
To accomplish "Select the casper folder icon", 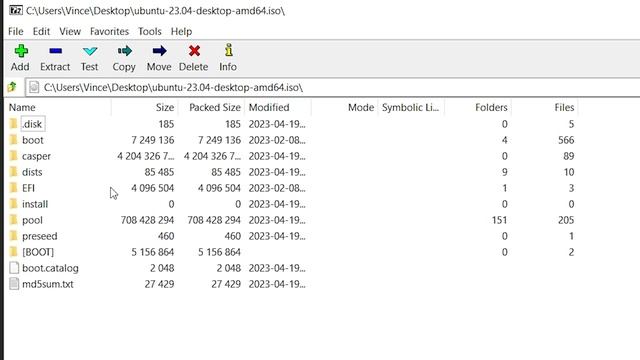I will (14, 156).
